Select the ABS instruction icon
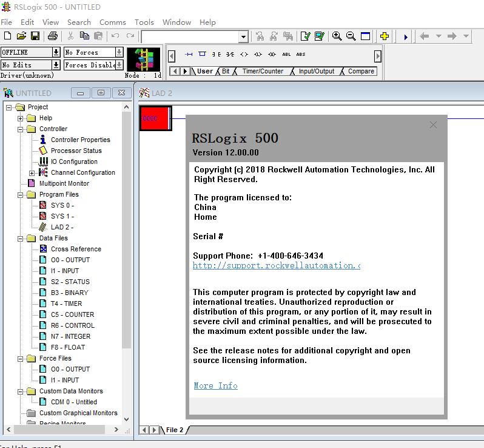Viewport: 484px width, 448px height. coord(301,54)
